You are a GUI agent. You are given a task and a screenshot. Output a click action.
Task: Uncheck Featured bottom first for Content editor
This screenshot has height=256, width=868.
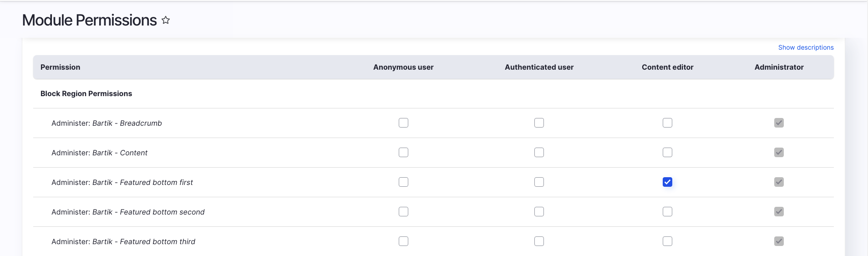click(667, 182)
